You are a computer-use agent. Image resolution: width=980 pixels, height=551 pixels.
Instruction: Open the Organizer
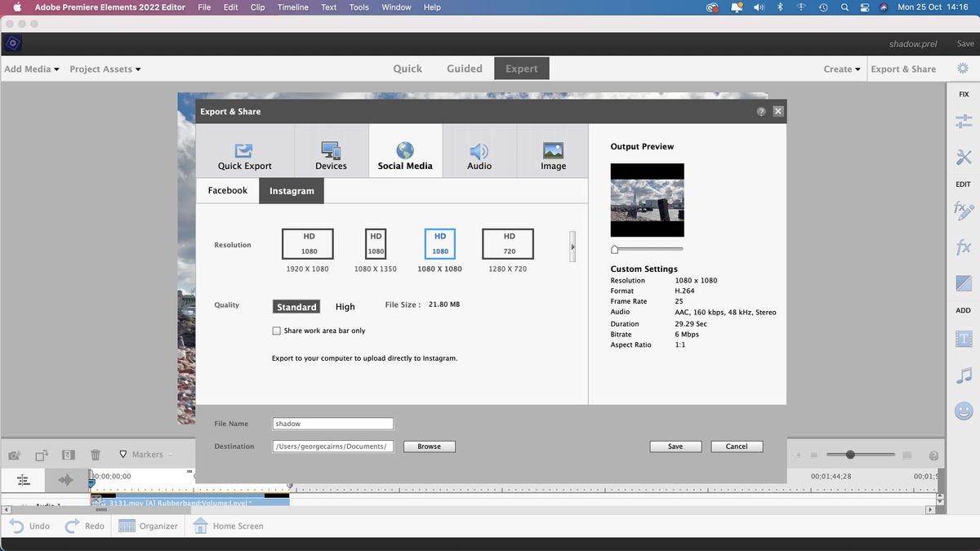point(149,526)
